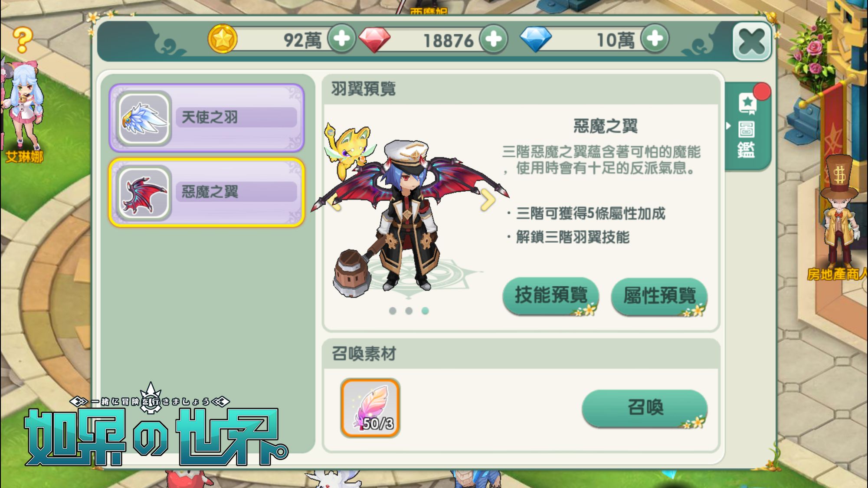Add red gems with plus button

(x=493, y=39)
